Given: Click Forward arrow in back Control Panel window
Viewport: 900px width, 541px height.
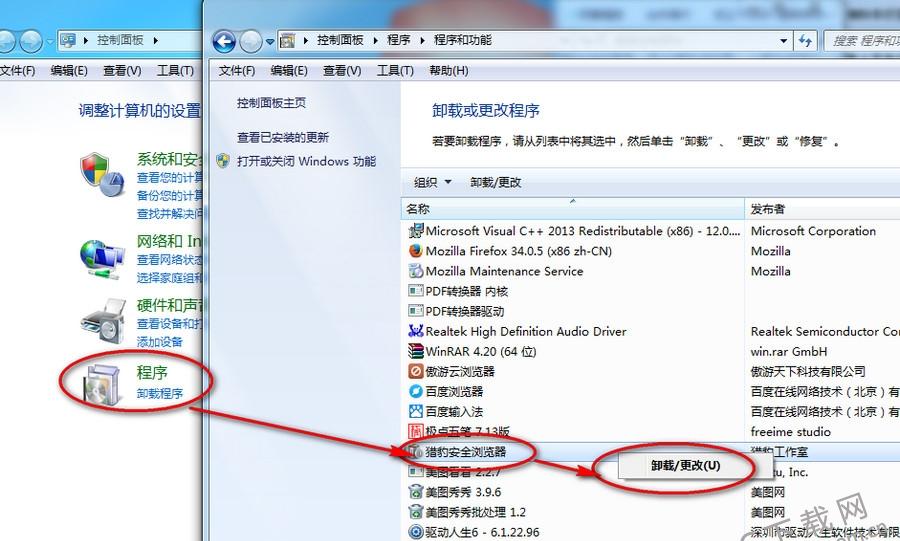Looking at the screenshot, I should point(30,41).
